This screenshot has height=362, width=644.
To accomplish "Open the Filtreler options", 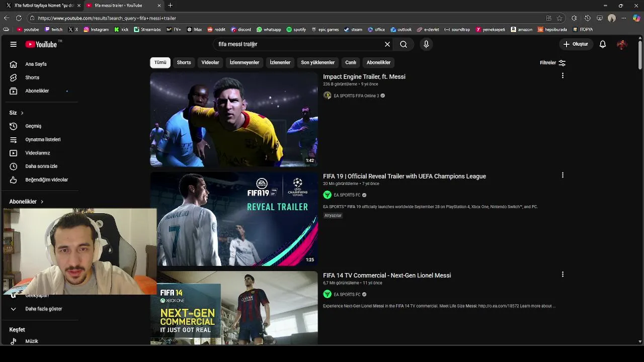I will pos(552,63).
